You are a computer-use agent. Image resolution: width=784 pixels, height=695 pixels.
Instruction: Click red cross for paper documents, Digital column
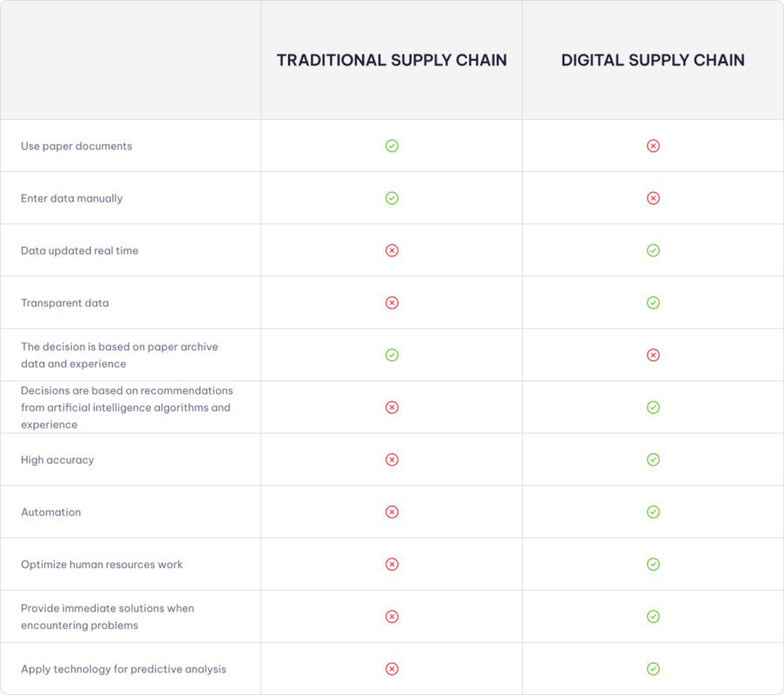click(653, 146)
